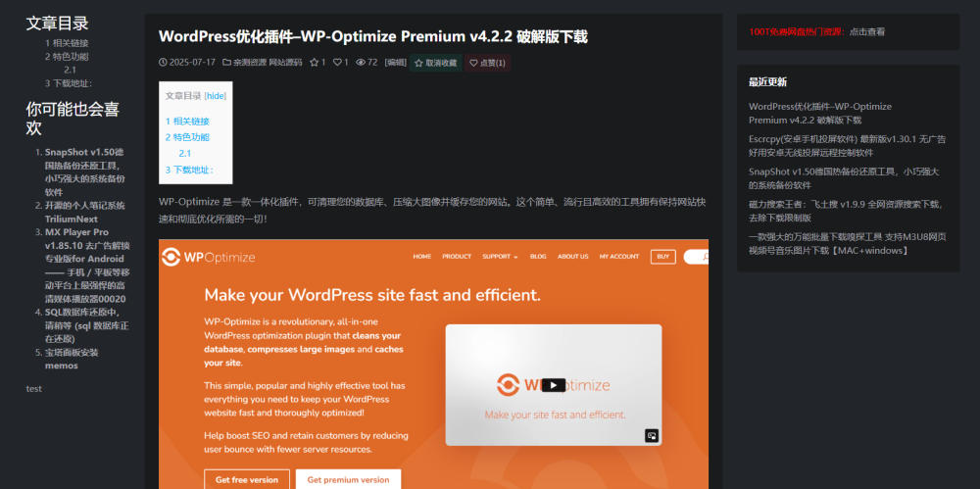Screen dimensions: 980x489
Task: Open the SUPPORT dropdown in banner nav
Action: pos(500,257)
